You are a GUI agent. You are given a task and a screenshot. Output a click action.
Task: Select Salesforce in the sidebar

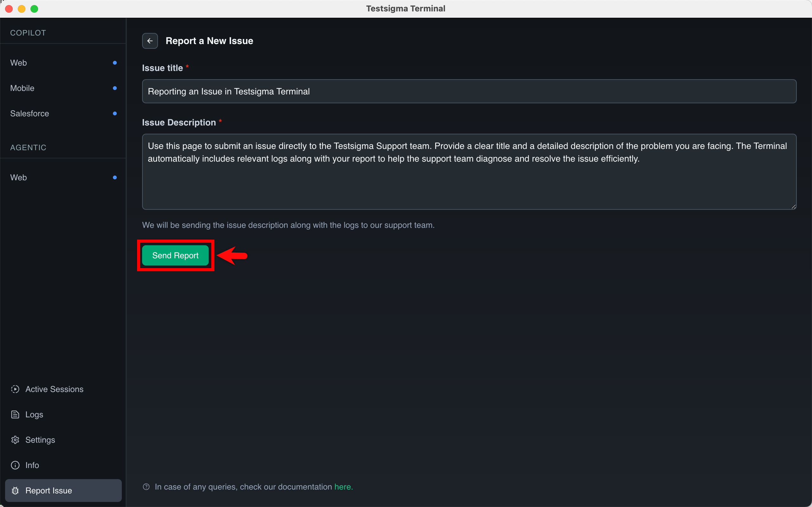click(x=30, y=113)
